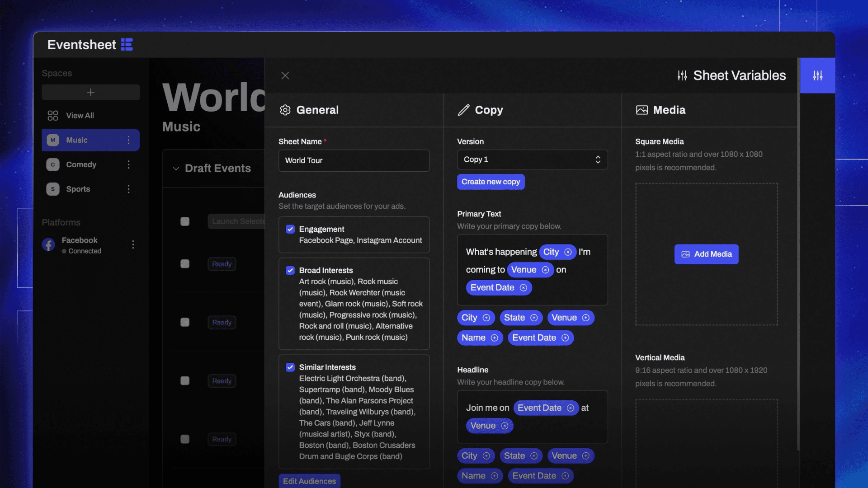868x488 pixels.
Task: Uncheck the Engagement audience
Action: (290, 229)
